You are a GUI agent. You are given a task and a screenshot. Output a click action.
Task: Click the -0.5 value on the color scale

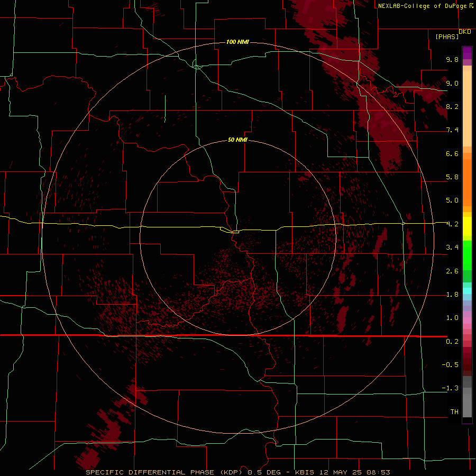click(450, 365)
